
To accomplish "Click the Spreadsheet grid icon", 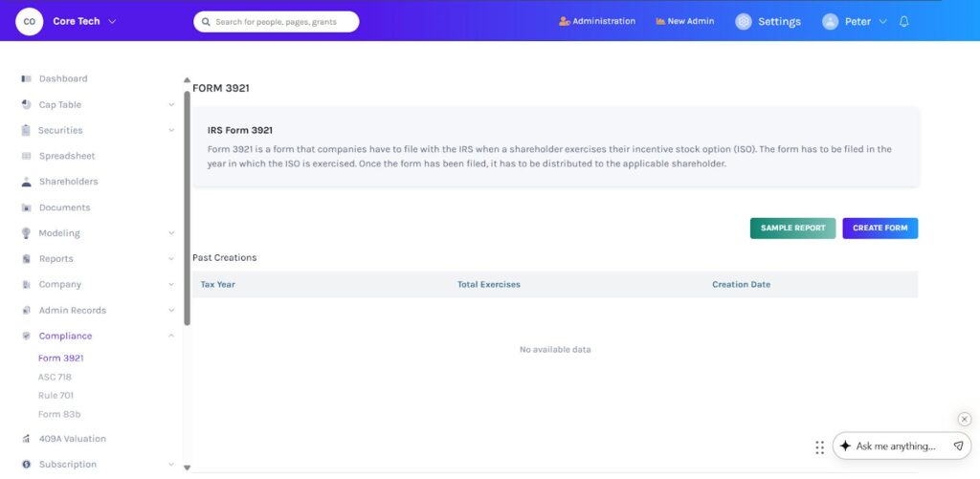I will 26,156.
